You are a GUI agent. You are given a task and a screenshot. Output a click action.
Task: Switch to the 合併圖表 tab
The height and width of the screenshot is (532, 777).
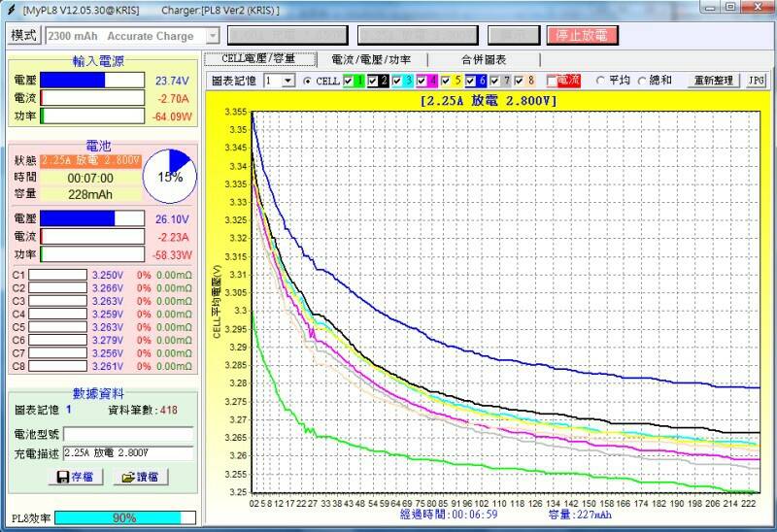(x=484, y=59)
